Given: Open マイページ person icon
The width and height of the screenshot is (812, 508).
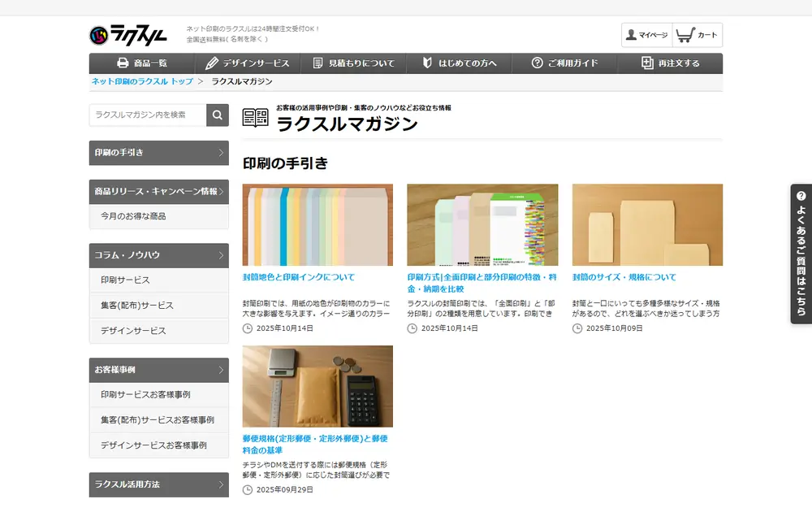Looking at the screenshot, I should coord(631,35).
